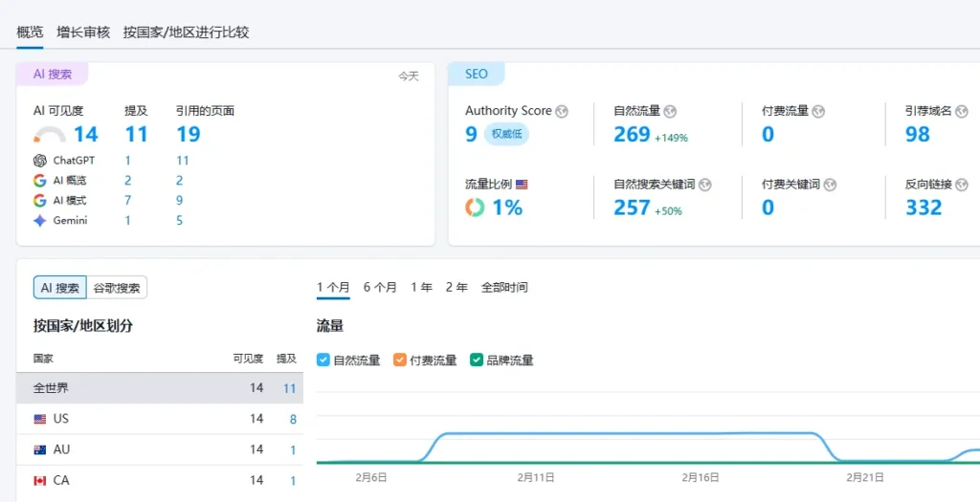Open ChatGPT cited pages count 11

(x=183, y=161)
